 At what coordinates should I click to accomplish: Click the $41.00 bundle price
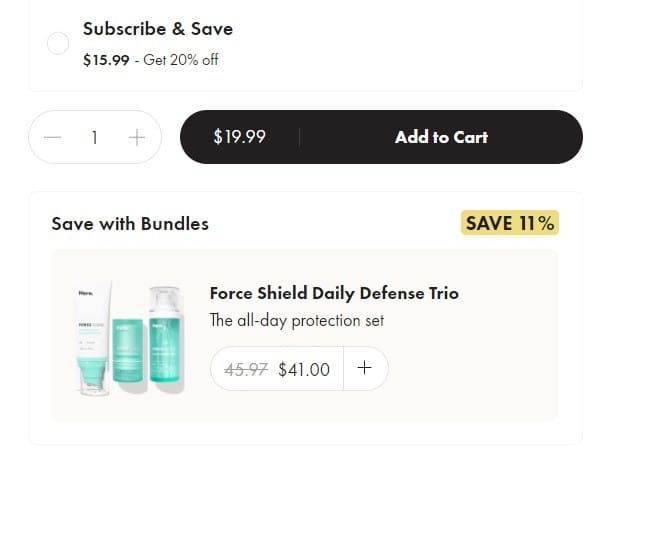[304, 369]
